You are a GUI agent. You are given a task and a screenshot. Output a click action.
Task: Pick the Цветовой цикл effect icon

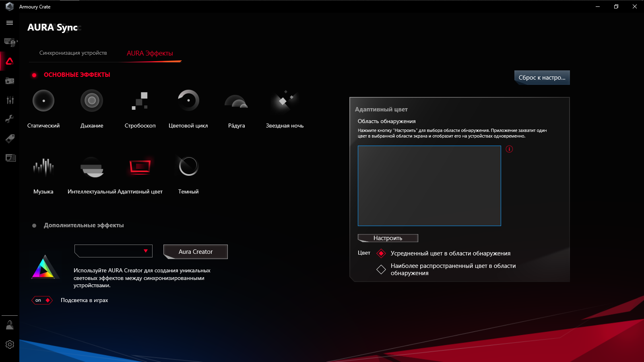[188, 101]
